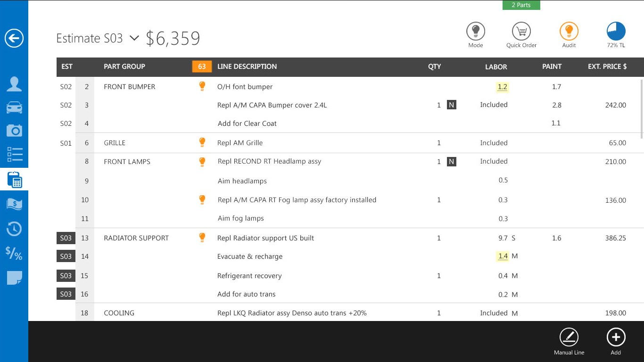Click the notes icon at sidebar bottom
Viewport: 644px width, 362px height.
click(15, 278)
